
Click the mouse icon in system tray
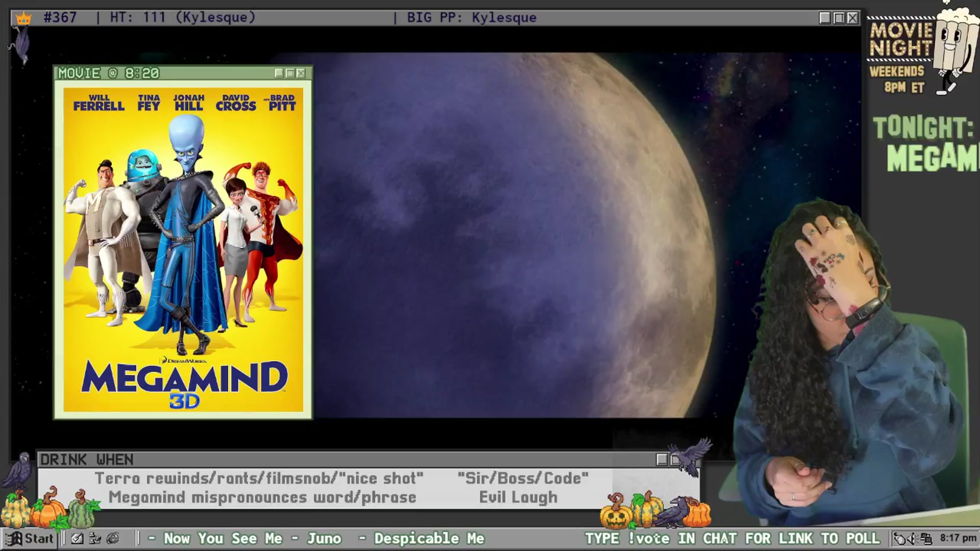click(900, 538)
